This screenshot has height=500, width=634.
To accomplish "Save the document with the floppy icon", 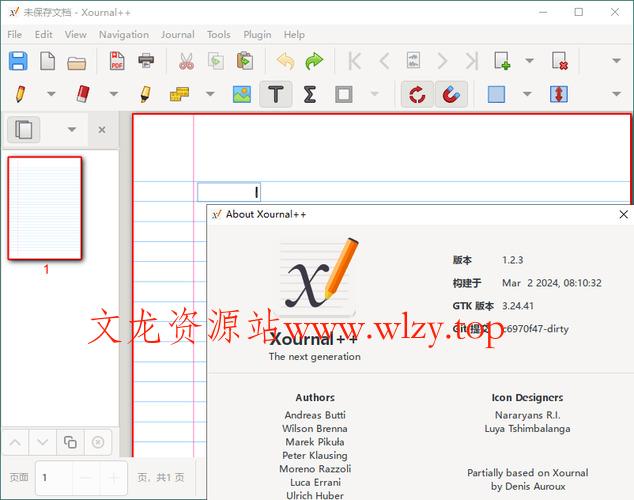I will pyautogui.click(x=18, y=61).
